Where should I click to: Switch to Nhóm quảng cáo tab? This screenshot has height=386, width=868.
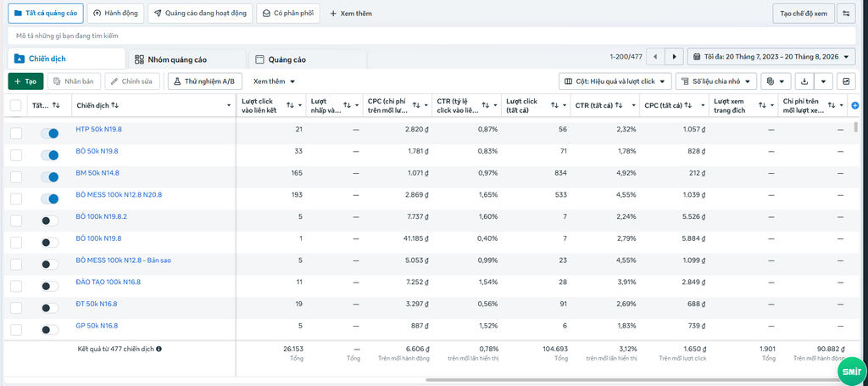pyautogui.click(x=187, y=59)
